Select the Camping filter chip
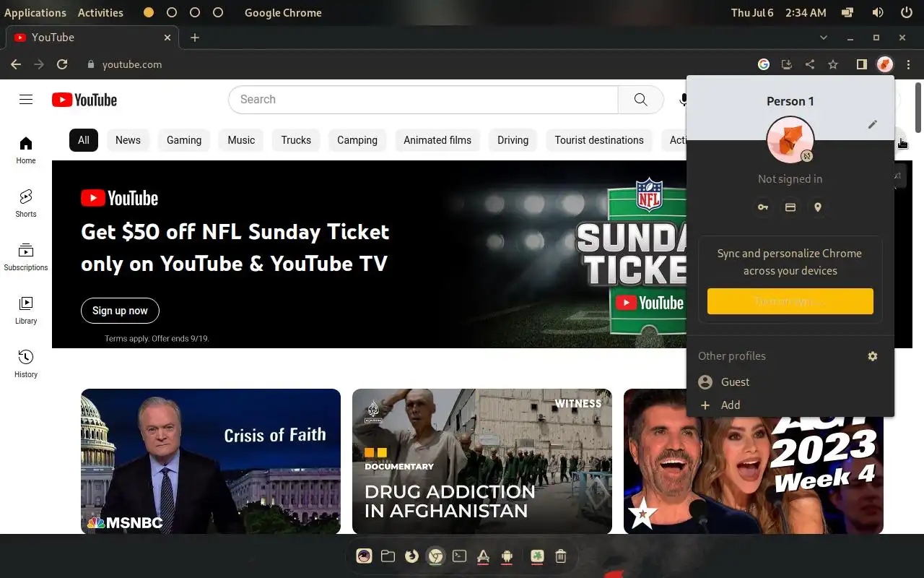The height and width of the screenshot is (578, 924). pyautogui.click(x=357, y=140)
